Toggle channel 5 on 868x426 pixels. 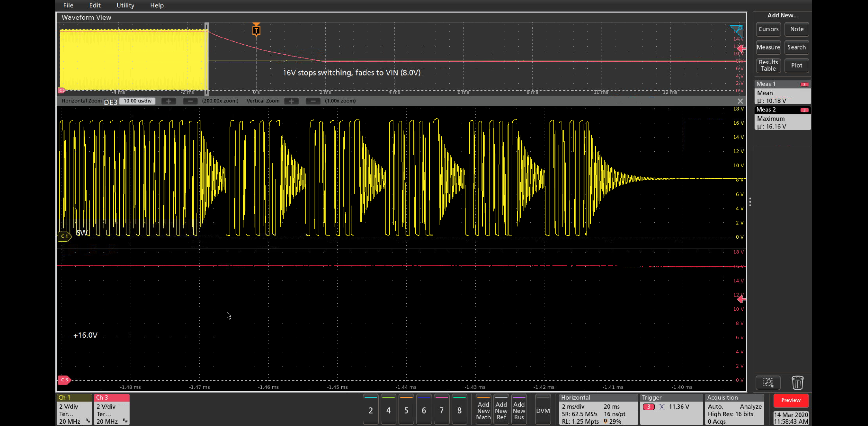[406, 410]
